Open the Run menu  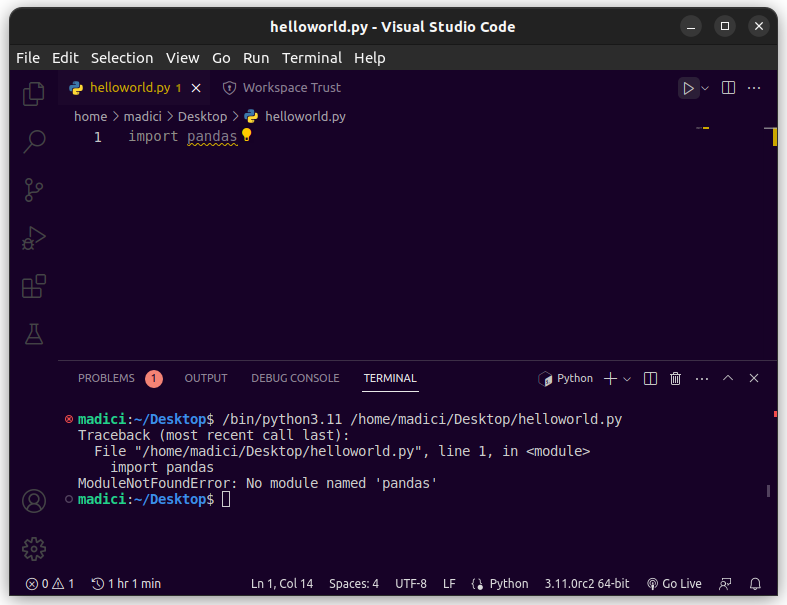coord(256,58)
